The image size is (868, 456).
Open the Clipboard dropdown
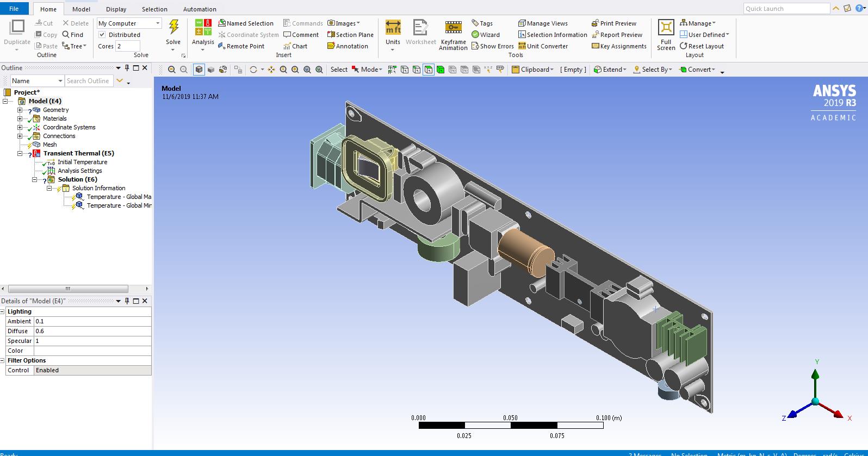(x=532, y=70)
